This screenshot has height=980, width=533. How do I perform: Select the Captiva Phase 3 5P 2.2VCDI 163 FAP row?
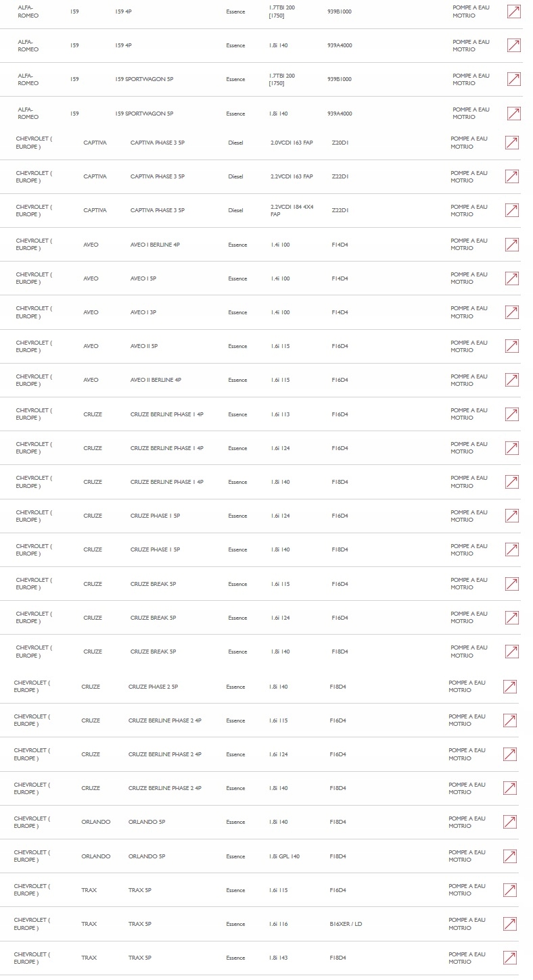coord(261,176)
